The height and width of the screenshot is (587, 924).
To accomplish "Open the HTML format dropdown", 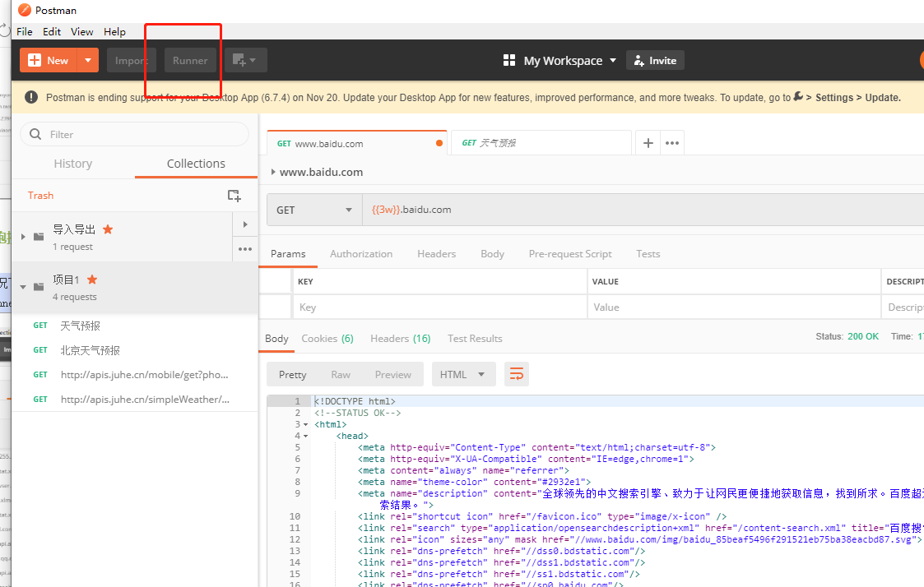I will 464,374.
